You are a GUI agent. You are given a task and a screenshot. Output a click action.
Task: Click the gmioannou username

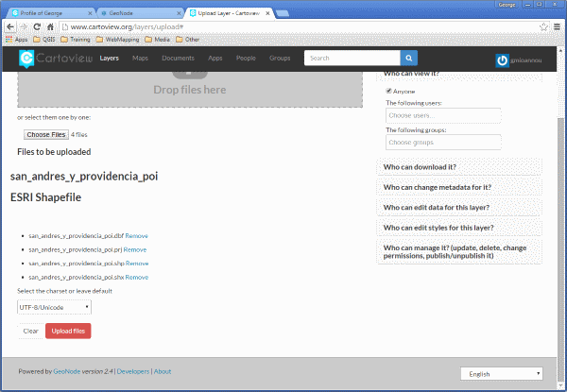point(526,60)
